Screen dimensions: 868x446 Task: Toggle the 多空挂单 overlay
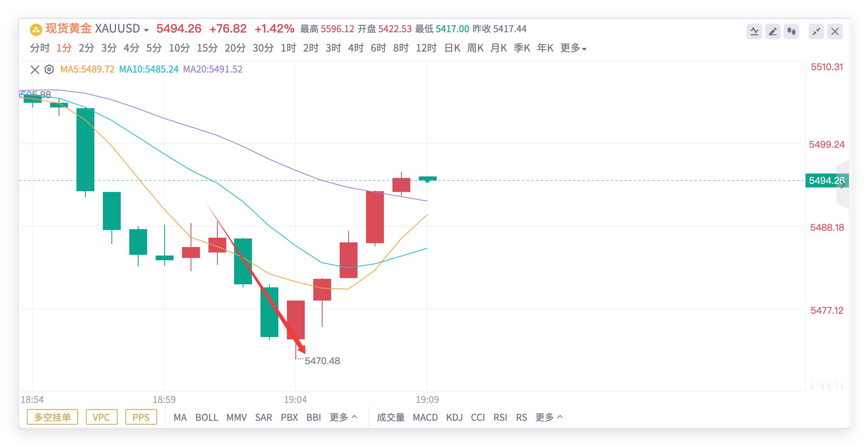coord(52,417)
